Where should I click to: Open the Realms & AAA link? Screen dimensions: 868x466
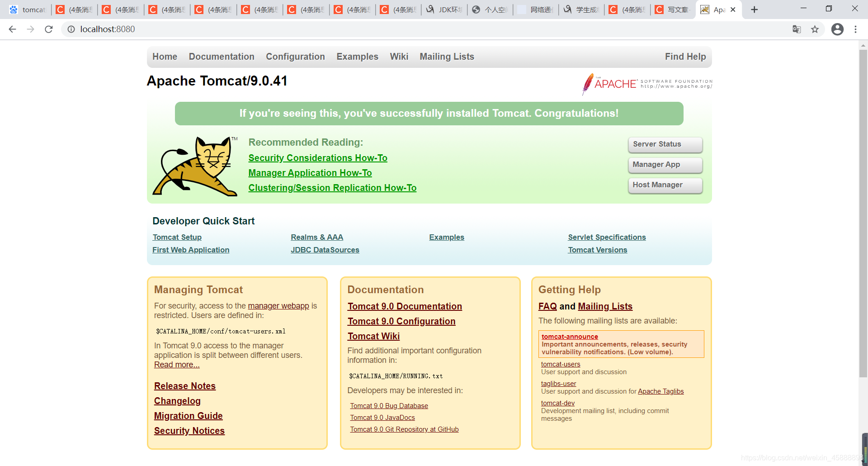[317, 237]
